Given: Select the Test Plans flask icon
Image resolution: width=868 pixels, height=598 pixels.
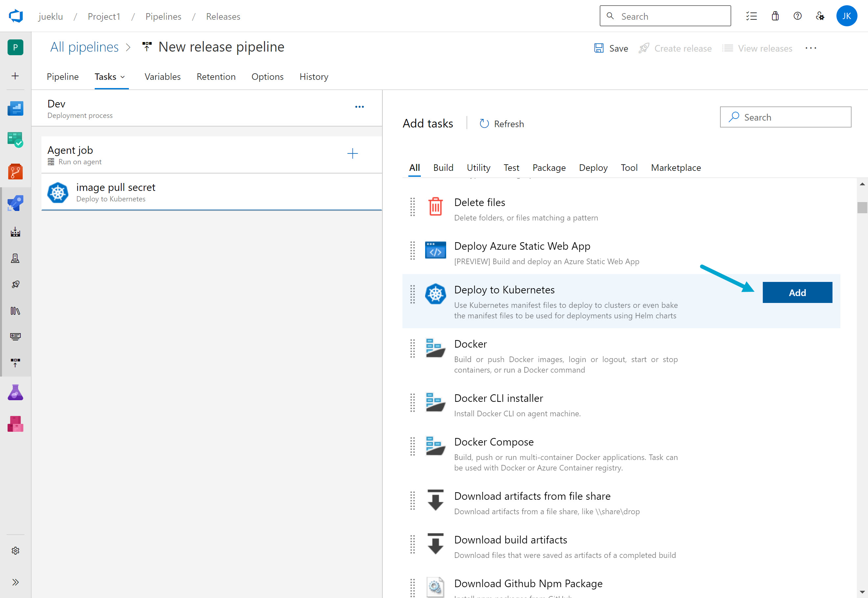Looking at the screenshot, I should (x=15, y=392).
